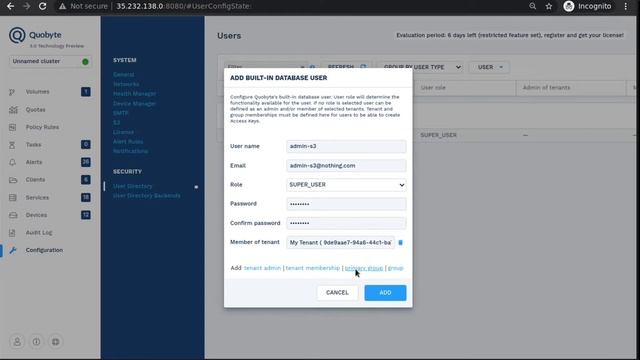Open Notifications settings
The height and width of the screenshot is (360, 640).
coord(131,151)
